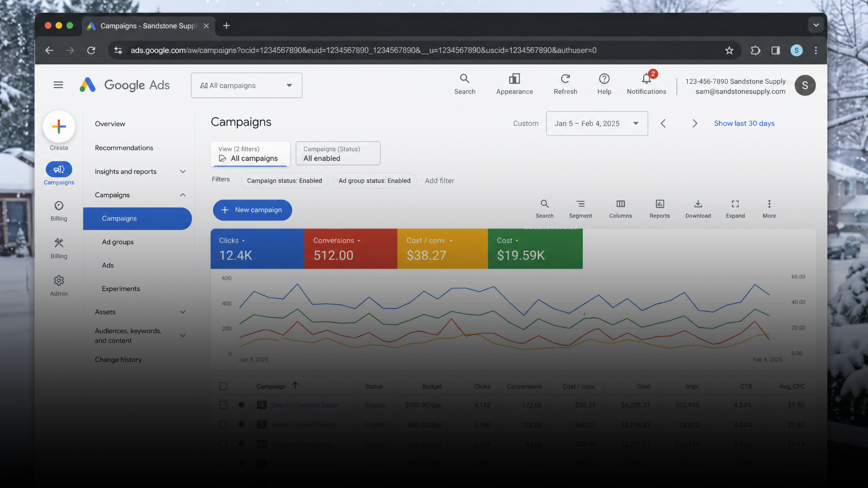Click Campaign status: Enabled filter chip

(x=284, y=181)
